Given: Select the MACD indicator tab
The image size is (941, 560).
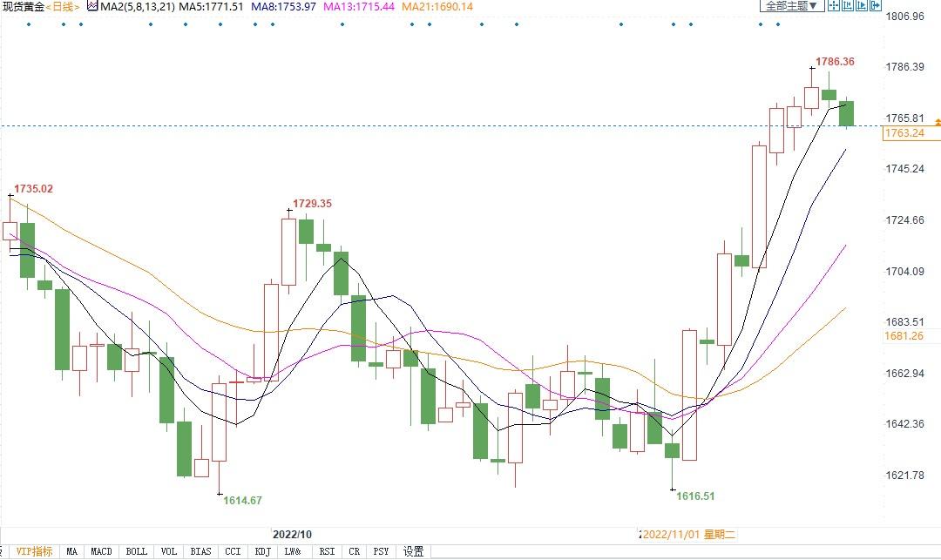Looking at the screenshot, I should coord(102,551).
